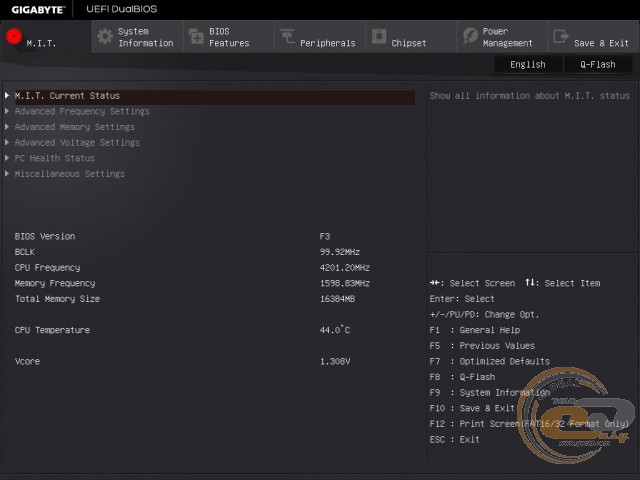Screen dimensions: 640x480
Task: Expand arrow beside Advanced Voltage Settings
Action: pos(7,142)
